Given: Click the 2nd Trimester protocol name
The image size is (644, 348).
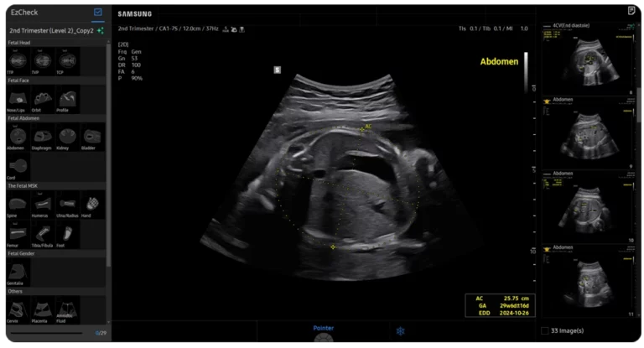Looking at the screenshot, I should pos(51,30).
